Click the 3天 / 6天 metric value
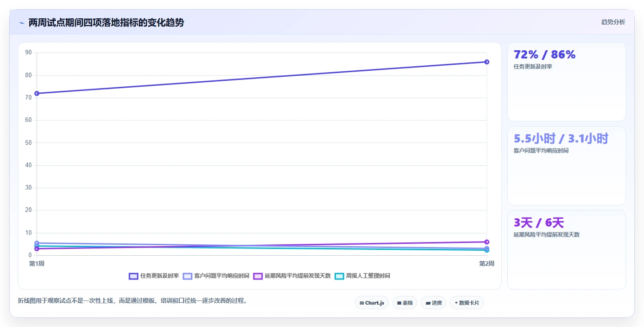644x327 pixels. pos(539,223)
